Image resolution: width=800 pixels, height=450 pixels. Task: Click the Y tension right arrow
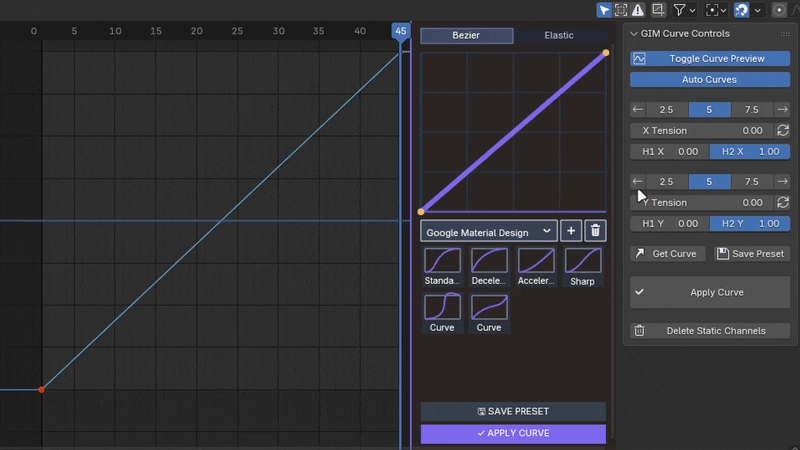click(x=782, y=182)
